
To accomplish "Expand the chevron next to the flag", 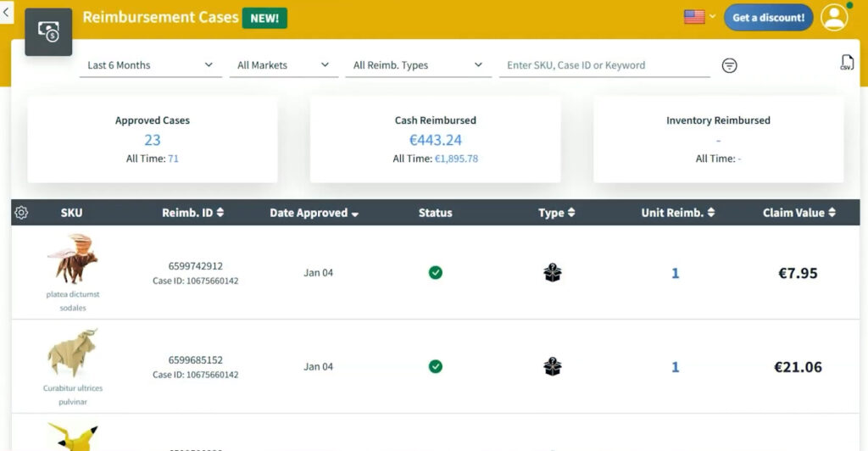I will pyautogui.click(x=712, y=17).
